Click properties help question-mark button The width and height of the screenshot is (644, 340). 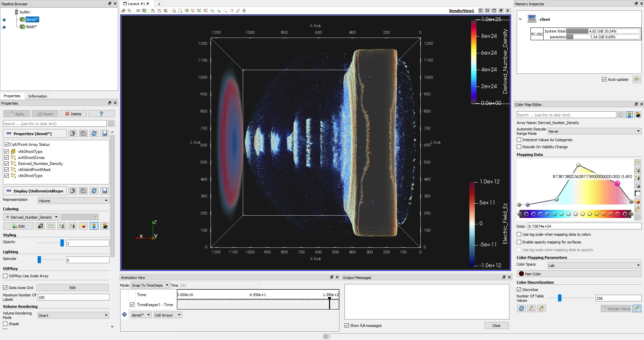101,114
